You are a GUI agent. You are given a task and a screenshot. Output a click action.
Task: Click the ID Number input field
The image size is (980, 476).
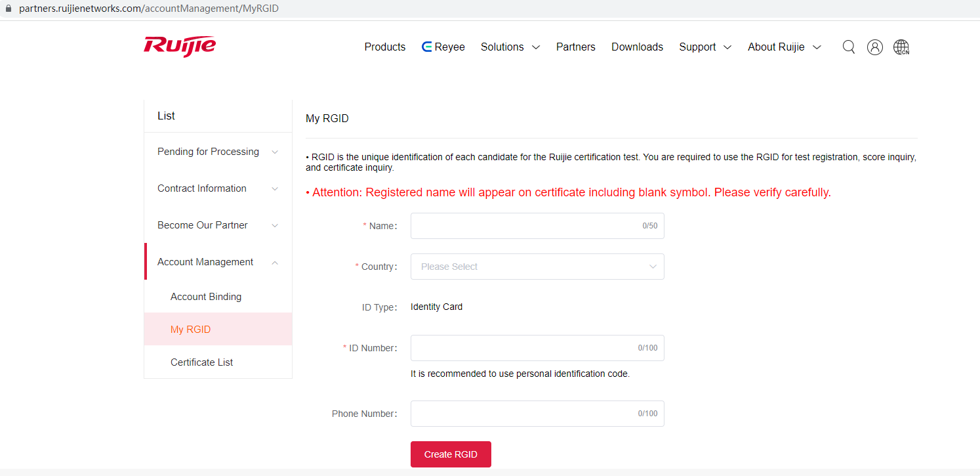pyautogui.click(x=537, y=348)
